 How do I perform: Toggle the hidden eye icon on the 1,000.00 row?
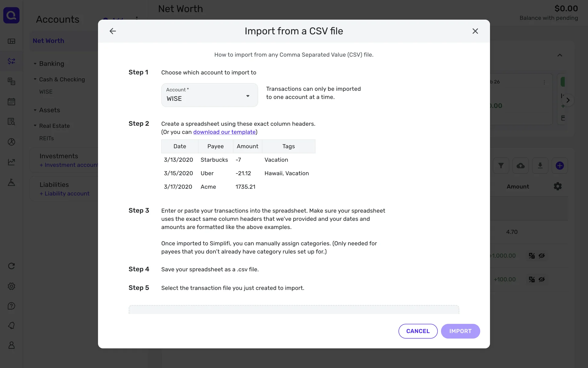click(x=541, y=255)
